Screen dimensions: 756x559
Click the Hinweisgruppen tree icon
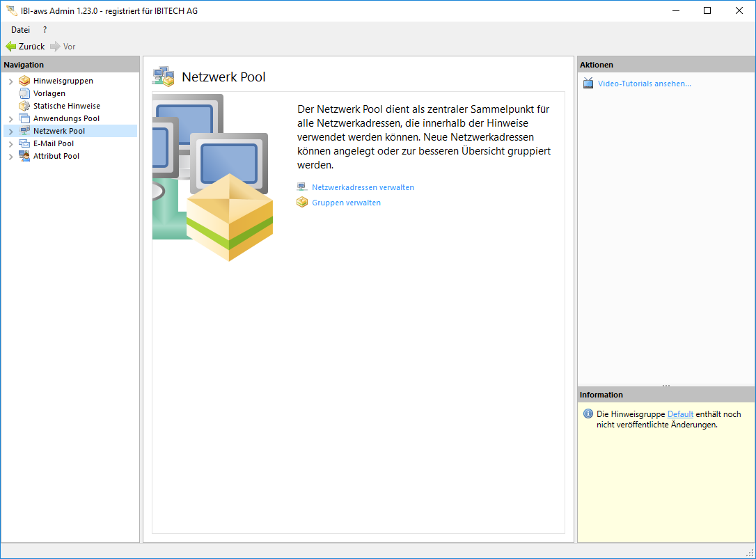click(x=24, y=81)
